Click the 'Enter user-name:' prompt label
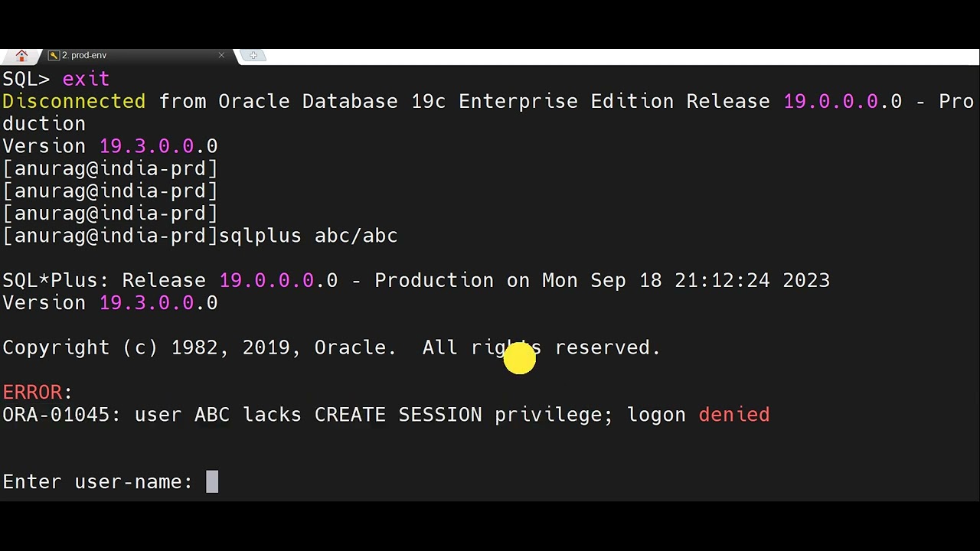 click(97, 481)
